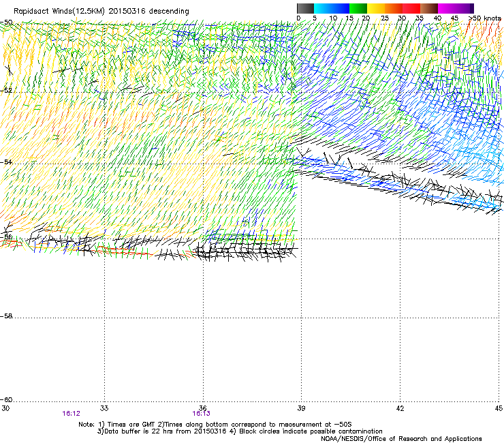Click legend tick label 25

click(385, 18)
